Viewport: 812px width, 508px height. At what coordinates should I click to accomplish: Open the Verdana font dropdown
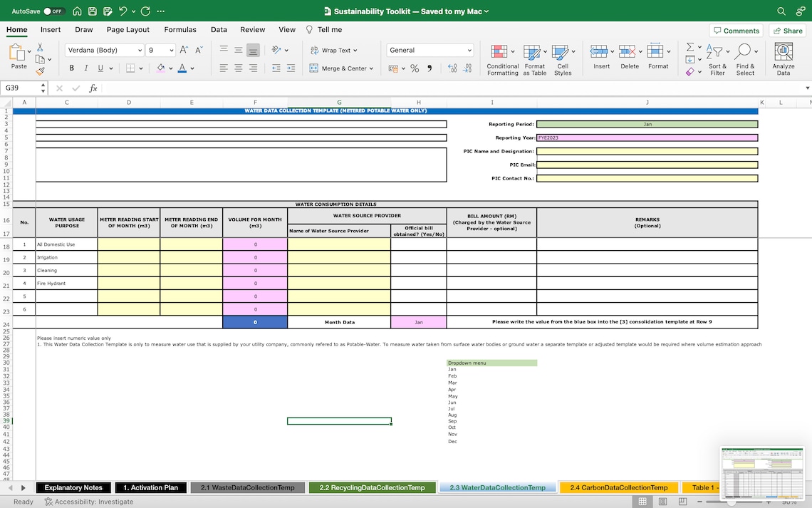(104, 50)
